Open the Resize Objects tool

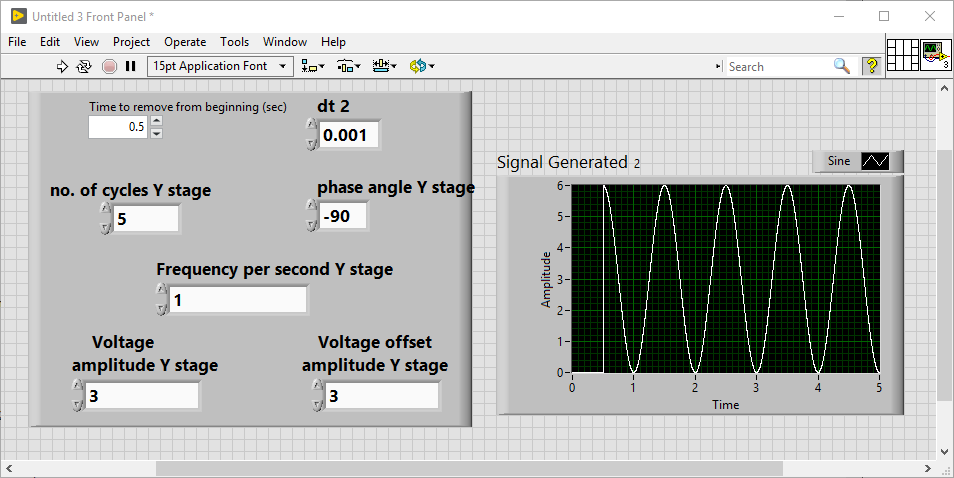(385, 66)
